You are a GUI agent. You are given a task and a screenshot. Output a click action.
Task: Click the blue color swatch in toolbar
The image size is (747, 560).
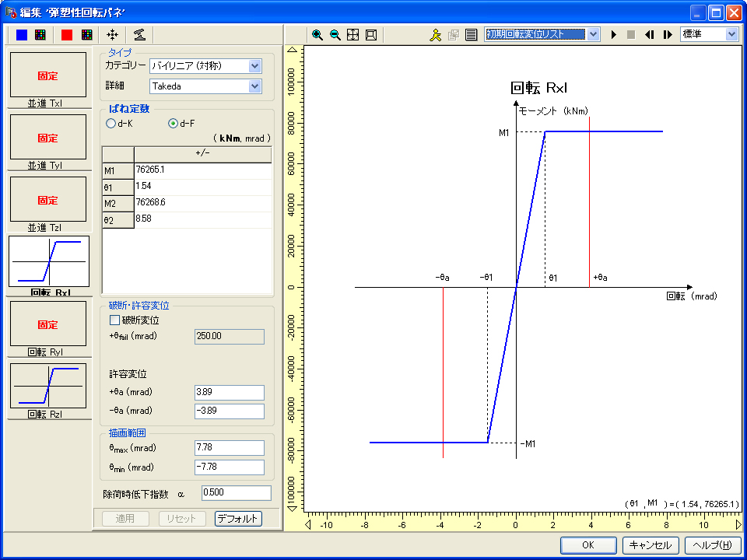[22, 35]
